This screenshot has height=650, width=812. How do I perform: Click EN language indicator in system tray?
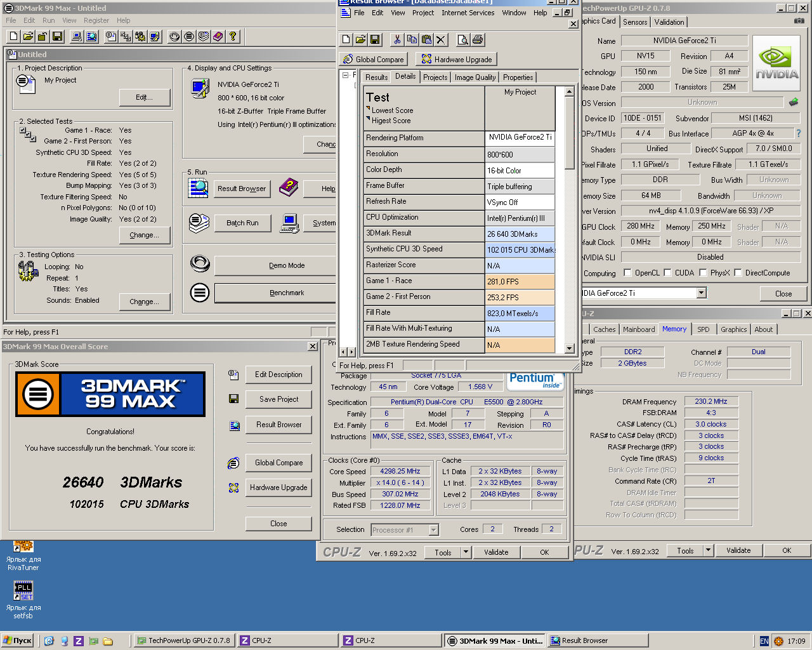tap(764, 641)
